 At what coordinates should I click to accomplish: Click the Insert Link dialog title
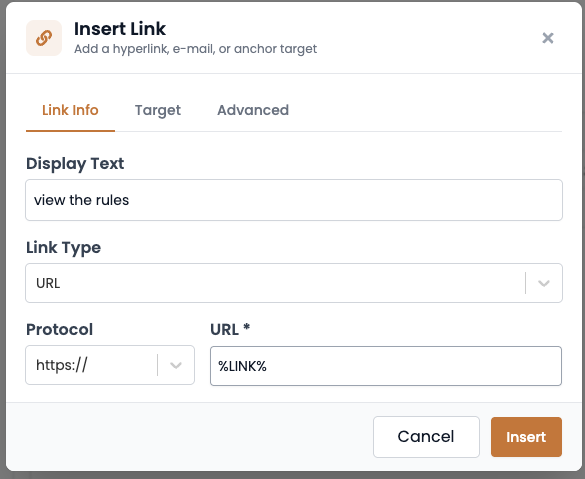(x=120, y=29)
